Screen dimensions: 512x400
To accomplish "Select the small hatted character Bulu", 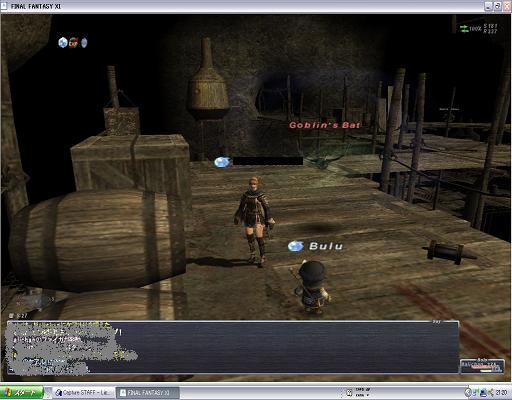I will pos(312,287).
